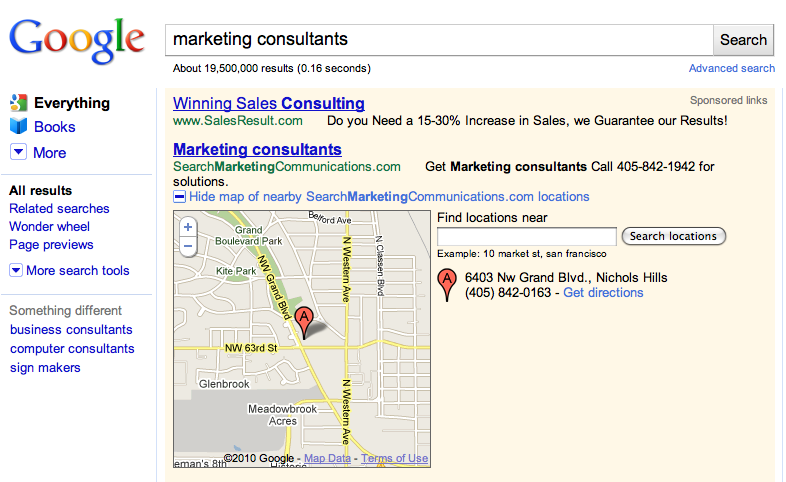This screenshot has width=786, height=482.
Task: Click the A pin beside the address
Action: 448,284
